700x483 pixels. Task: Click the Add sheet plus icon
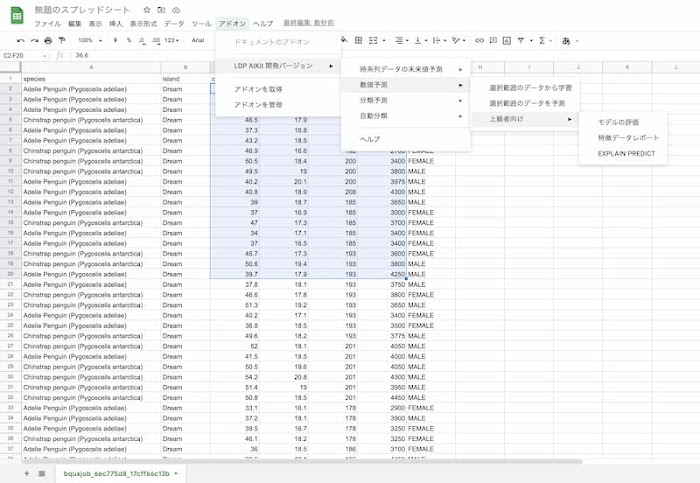(27, 473)
